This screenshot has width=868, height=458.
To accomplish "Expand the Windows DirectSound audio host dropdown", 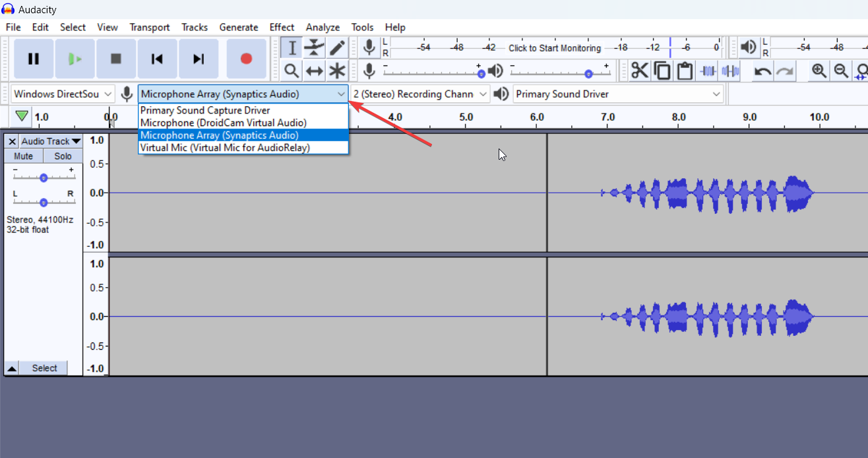I will 63,94.
